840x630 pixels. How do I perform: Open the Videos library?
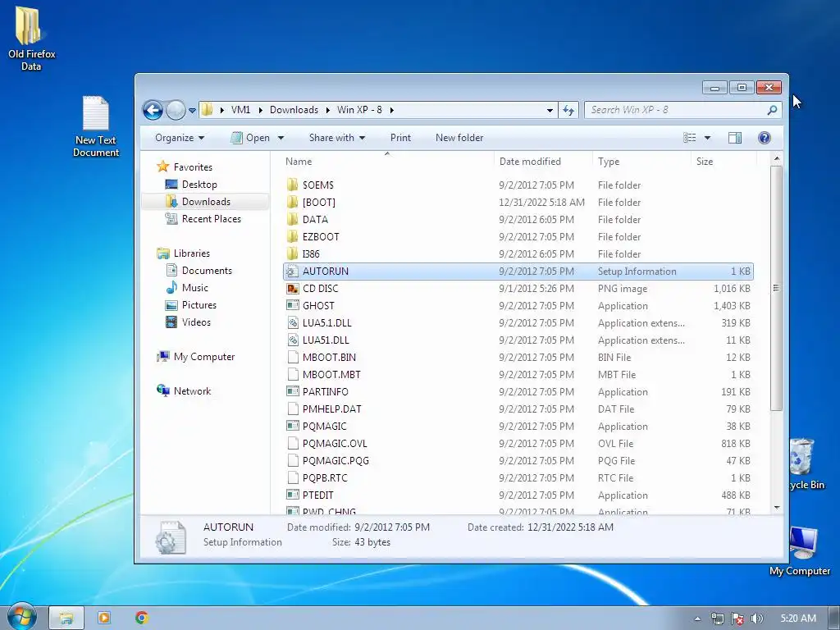tap(196, 322)
